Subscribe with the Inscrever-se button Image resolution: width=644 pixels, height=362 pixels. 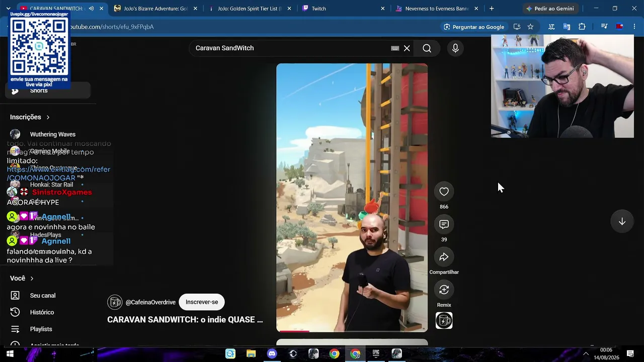202,302
